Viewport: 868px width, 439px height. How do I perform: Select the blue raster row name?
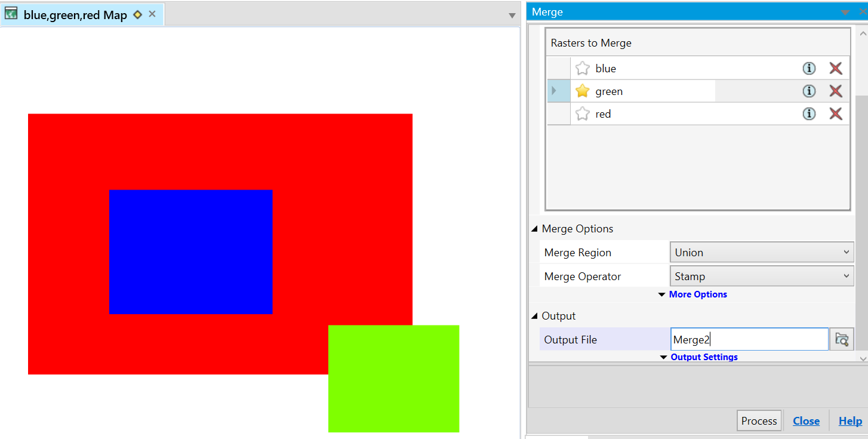pyautogui.click(x=605, y=69)
